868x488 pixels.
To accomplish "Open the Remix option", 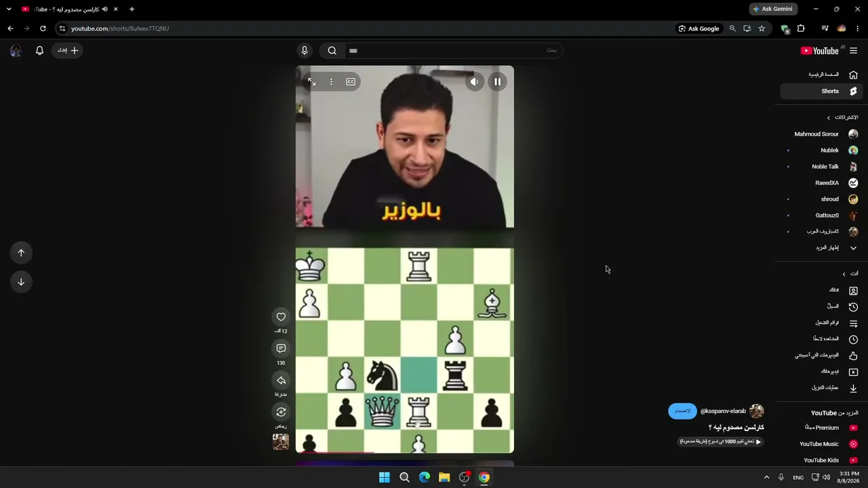I will [x=281, y=412].
